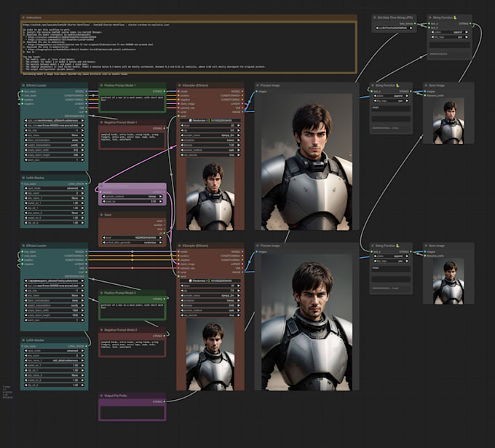Screen dimensions: 495x448
Task: Collapse the purple upscale latent node dot
Action: tap(102, 186)
